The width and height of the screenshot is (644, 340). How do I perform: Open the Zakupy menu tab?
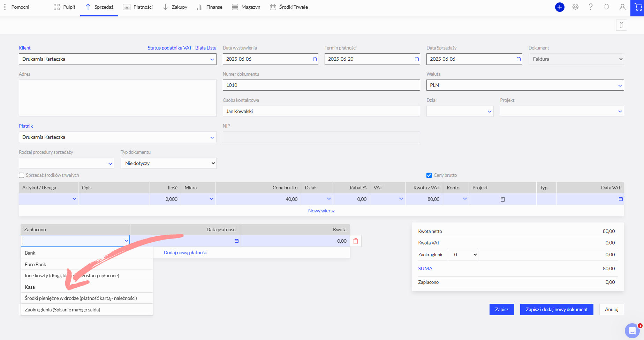[x=175, y=7]
